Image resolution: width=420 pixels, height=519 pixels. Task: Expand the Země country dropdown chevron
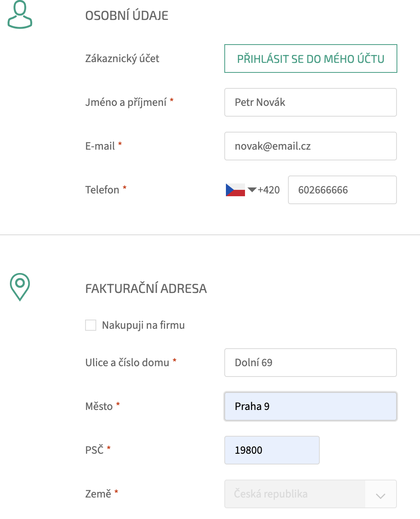(x=381, y=495)
